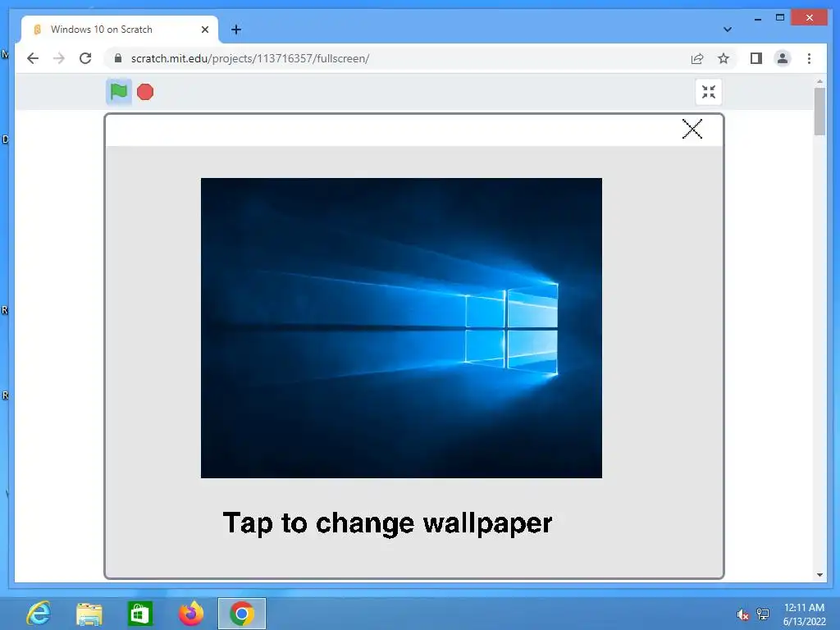Open the network tray icon
Viewport: 840px width, 630px height.
(x=763, y=614)
